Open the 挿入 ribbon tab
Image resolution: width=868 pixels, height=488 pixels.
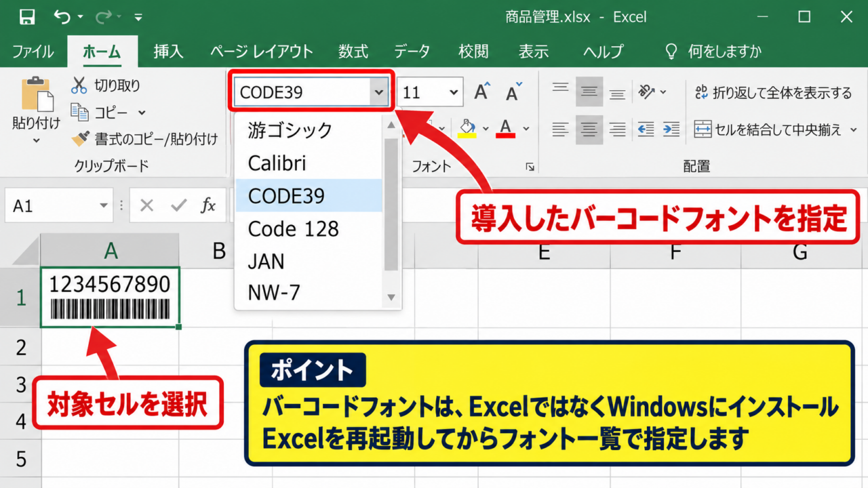[x=168, y=51]
